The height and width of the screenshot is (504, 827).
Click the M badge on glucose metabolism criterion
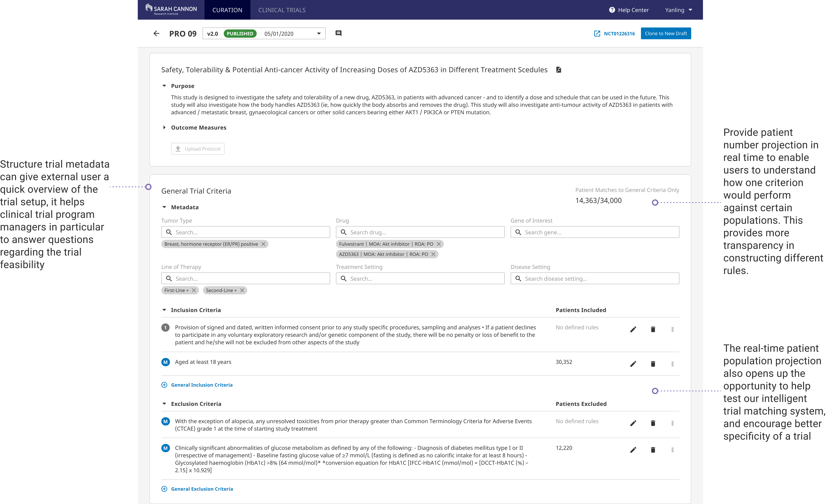(165, 448)
